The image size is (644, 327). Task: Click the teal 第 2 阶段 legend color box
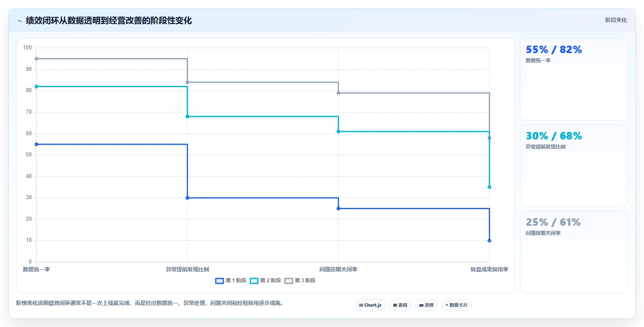click(254, 281)
